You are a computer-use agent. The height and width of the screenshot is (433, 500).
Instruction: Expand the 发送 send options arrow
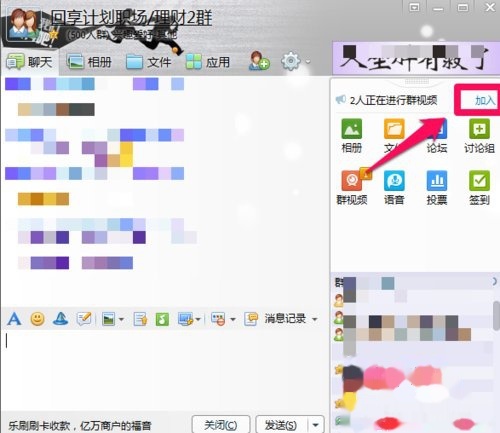tap(315, 425)
